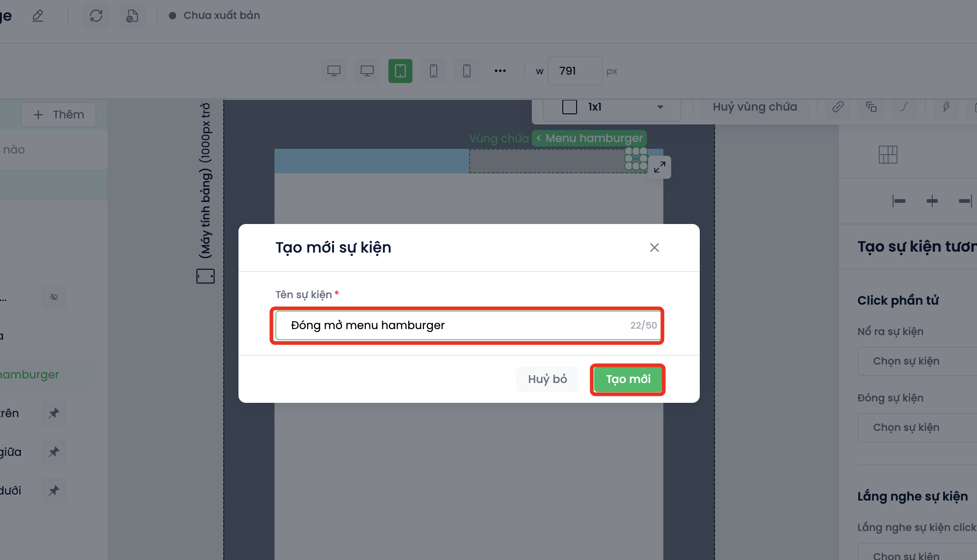This screenshot has height=560, width=977.
Task: Select the Menu hamburger breadcrumb label
Action: pyautogui.click(x=590, y=138)
